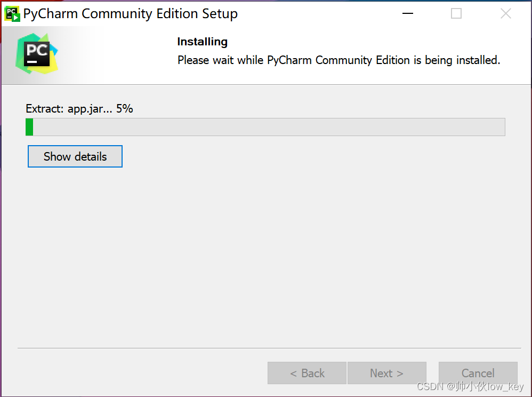Click the CSDN watermark text
This screenshot has height=397, width=532.
click(x=470, y=386)
